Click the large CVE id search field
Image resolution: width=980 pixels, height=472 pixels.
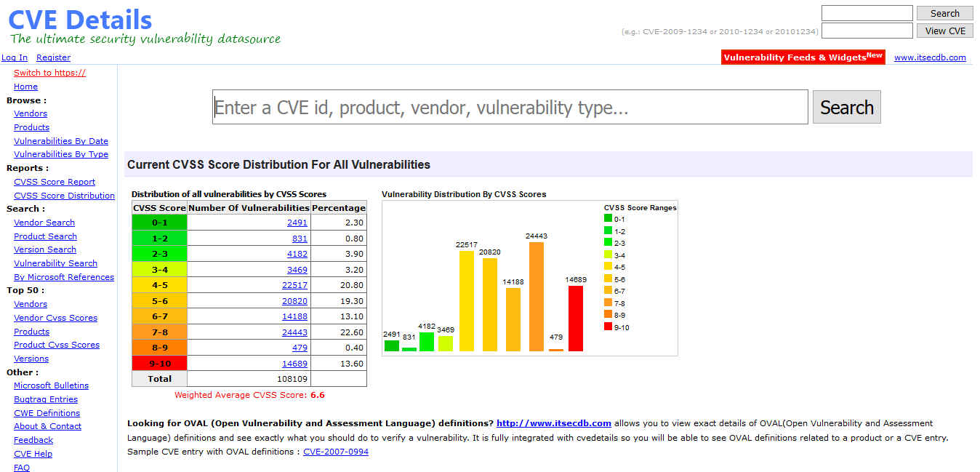coord(510,107)
